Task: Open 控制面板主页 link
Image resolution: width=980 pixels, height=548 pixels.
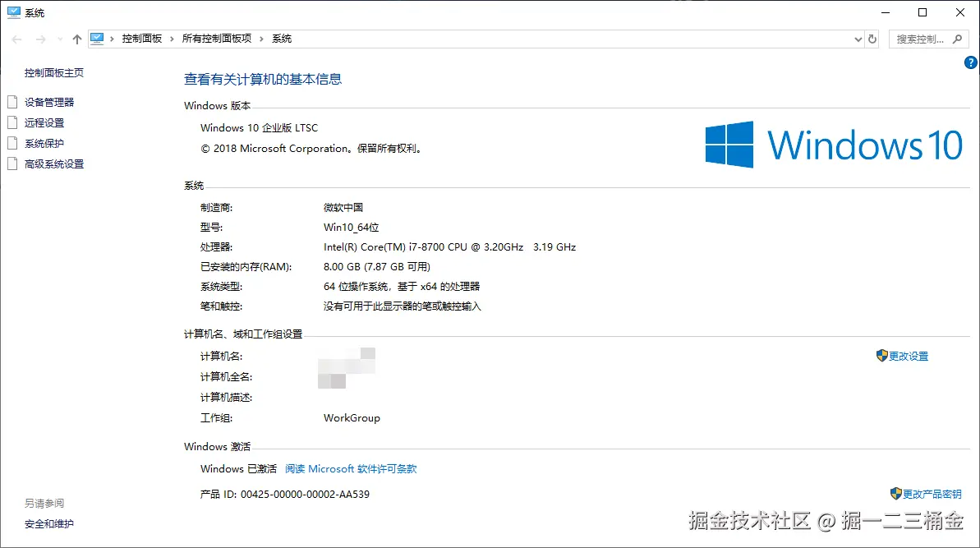Action: pos(53,72)
